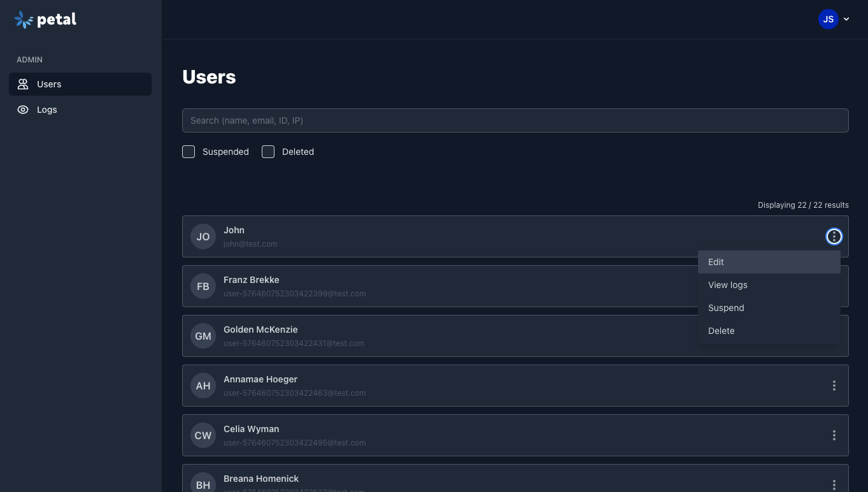Viewport: 868px width, 492px height.
Task: Click the Users people icon in sidebar
Action: pyautogui.click(x=23, y=84)
